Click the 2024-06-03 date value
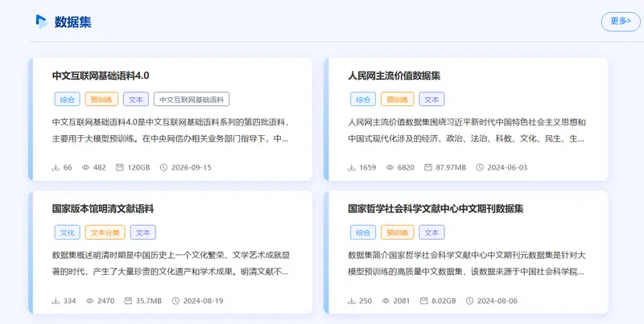The height and width of the screenshot is (324, 644). click(x=508, y=167)
